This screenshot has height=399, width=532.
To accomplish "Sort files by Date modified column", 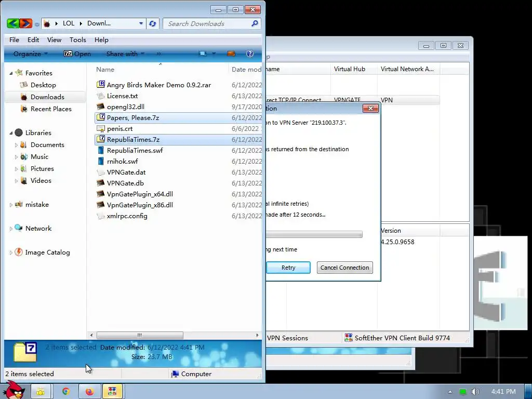I will pos(246,69).
